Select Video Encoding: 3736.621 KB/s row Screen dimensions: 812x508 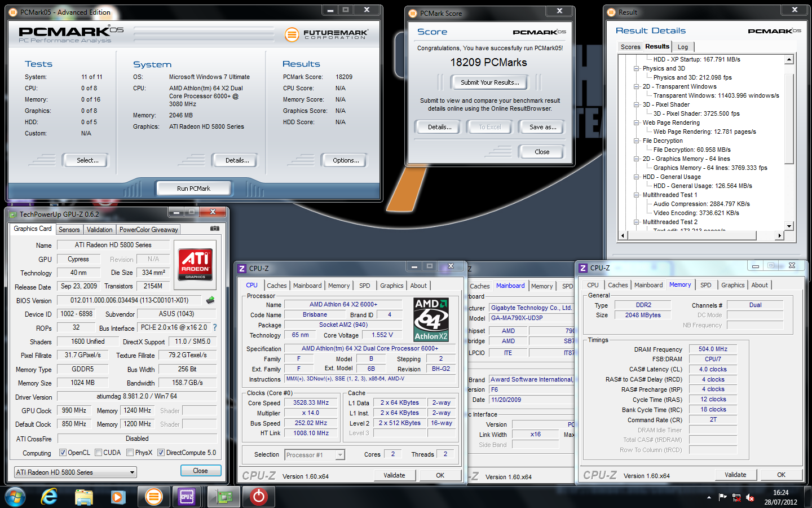pyautogui.click(x=696, y=213)
